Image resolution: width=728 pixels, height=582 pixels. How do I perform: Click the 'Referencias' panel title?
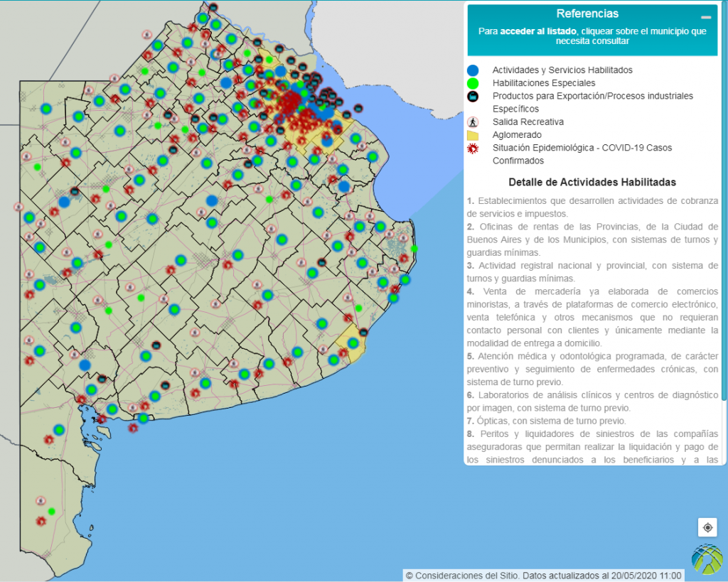click(x=587, y=14)
